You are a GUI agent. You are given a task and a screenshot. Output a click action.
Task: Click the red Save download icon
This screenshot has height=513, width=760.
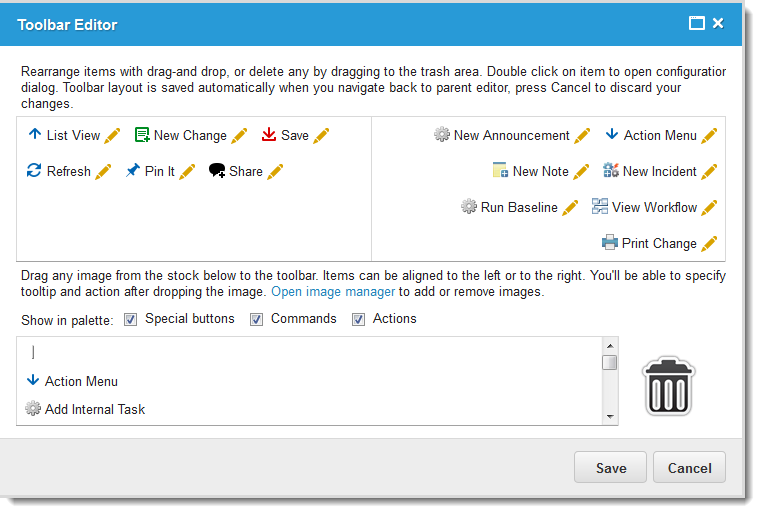(269, 135)
